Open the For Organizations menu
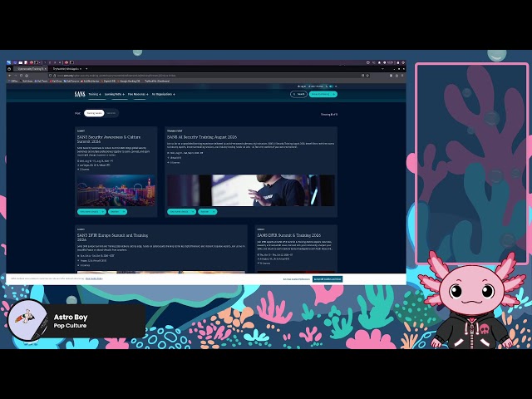The image size is (532, 399). pos(164,94)
